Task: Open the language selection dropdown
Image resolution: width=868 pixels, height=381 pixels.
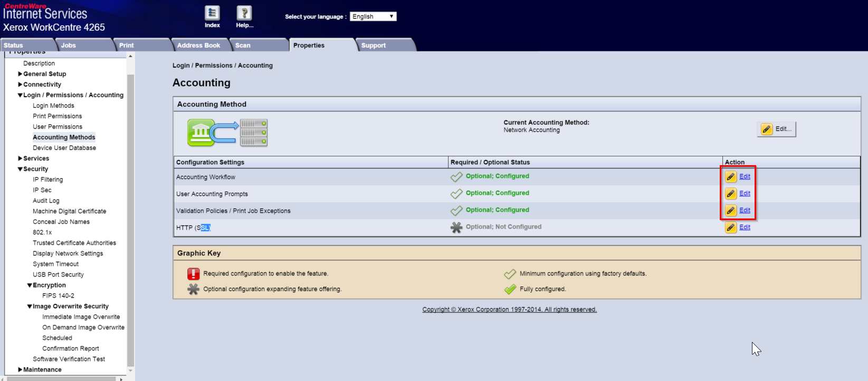Action: pos(373,16)
